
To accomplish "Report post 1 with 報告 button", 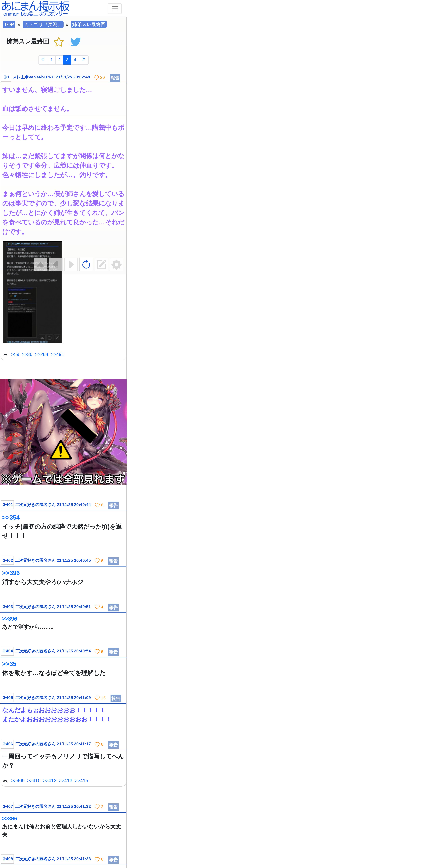I will pos(115,78).
